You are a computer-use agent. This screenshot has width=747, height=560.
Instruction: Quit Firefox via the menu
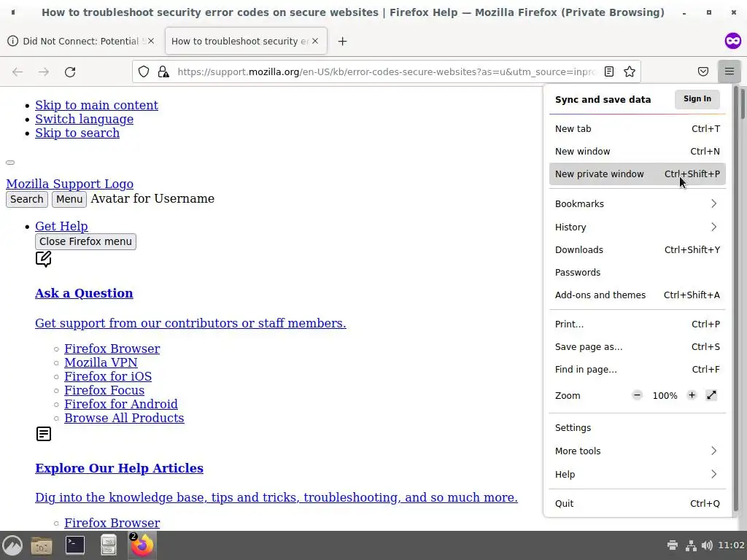[637, 503]
